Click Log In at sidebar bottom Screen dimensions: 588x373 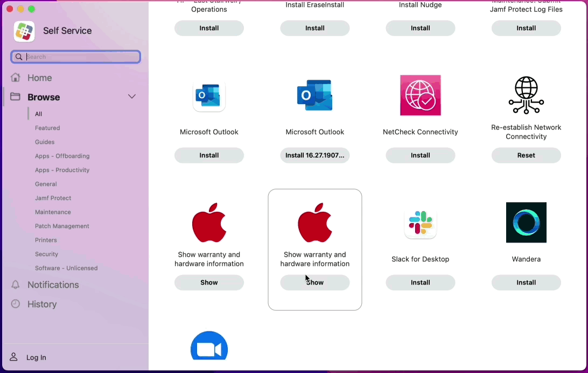[36, 357]
